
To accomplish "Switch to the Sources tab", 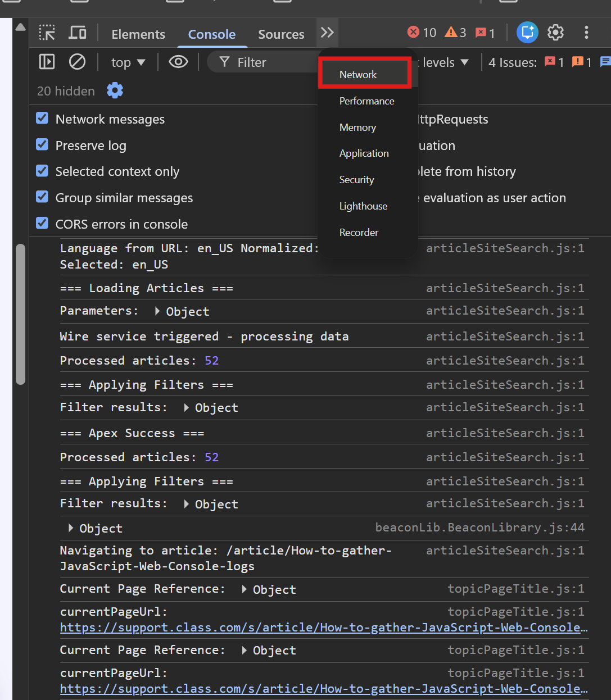I will (x=281, y=34).
